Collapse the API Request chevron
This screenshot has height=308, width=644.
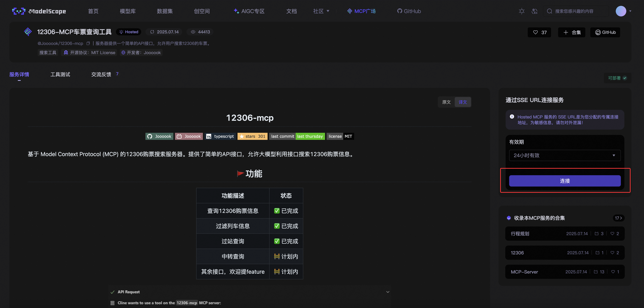tap(388, 292)
